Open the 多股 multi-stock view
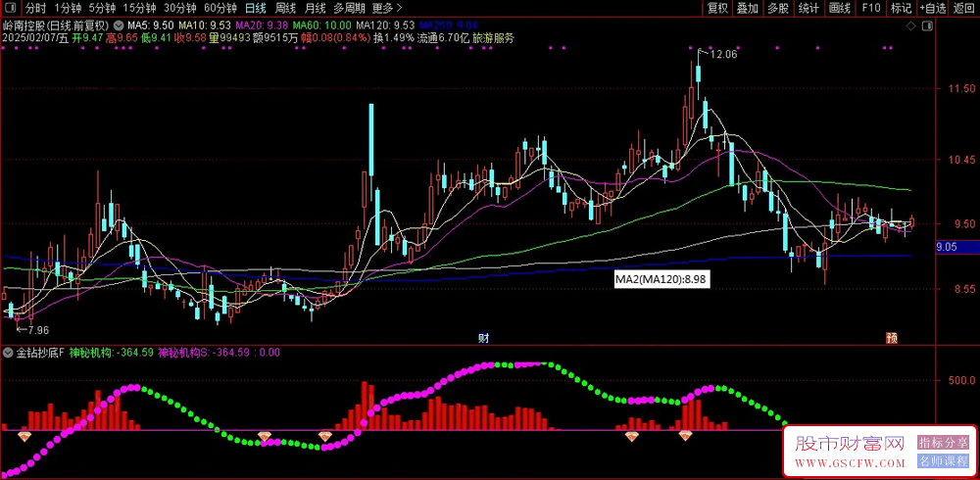This screenshot has height=480, width=980. pos(778,8)
